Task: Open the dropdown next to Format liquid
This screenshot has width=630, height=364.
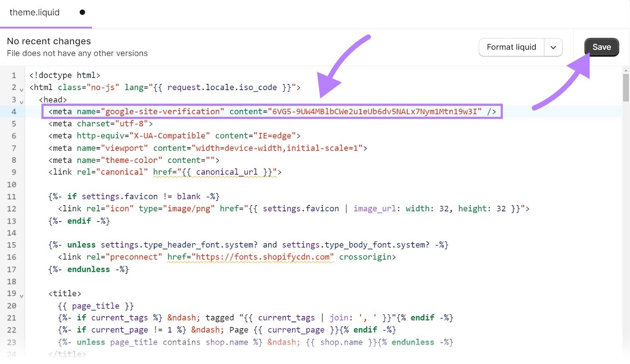Action: pyautogui.click(x=553, y=47)
